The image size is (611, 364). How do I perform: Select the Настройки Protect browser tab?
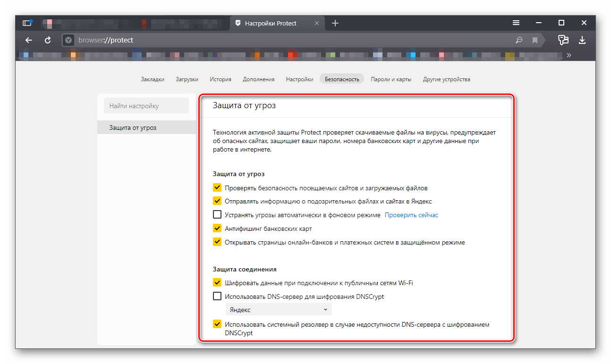click(277, 23)
